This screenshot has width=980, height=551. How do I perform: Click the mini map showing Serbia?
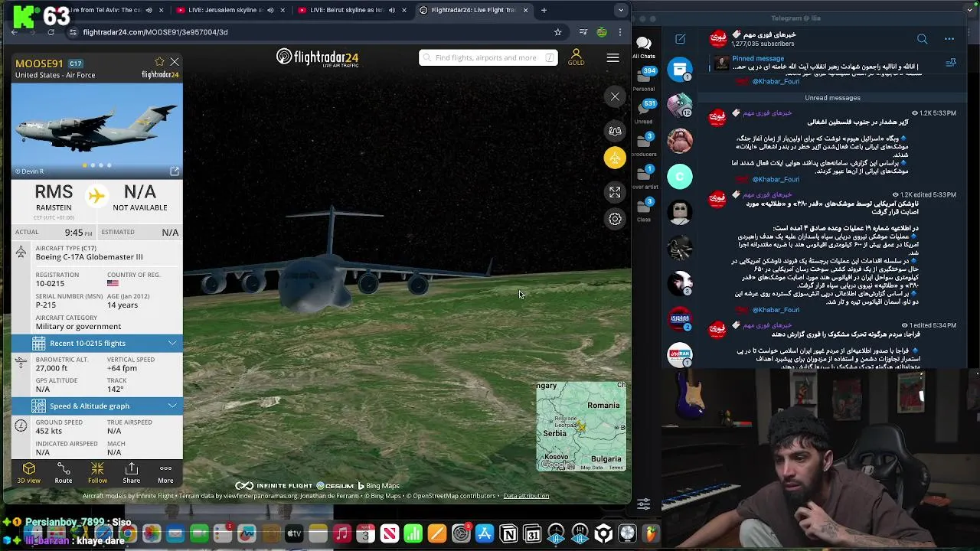coord(581,426)
